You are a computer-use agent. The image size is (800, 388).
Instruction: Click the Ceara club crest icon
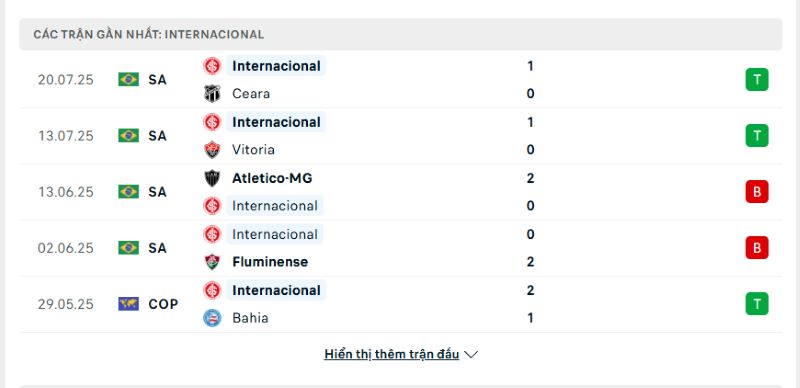212,93
